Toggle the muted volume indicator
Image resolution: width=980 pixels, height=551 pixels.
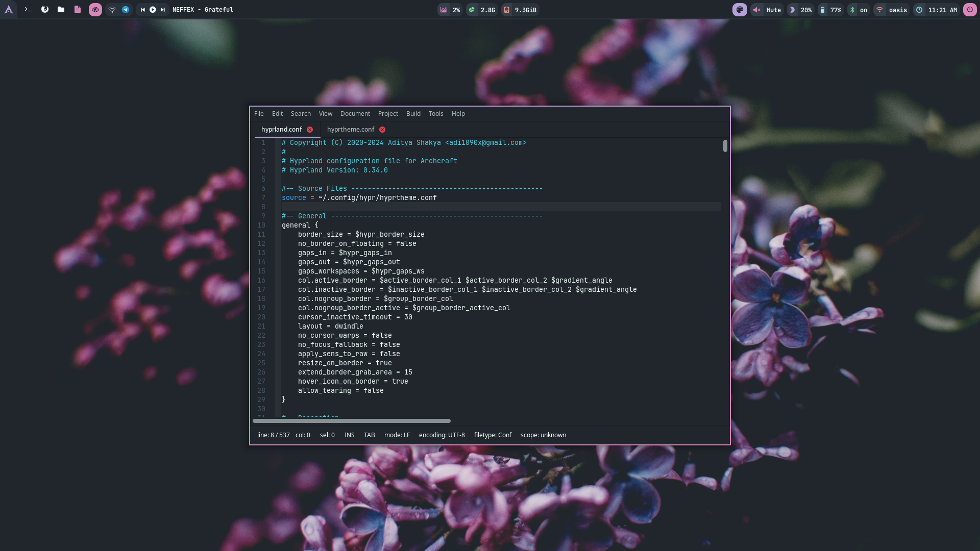(x=767, y=10)
